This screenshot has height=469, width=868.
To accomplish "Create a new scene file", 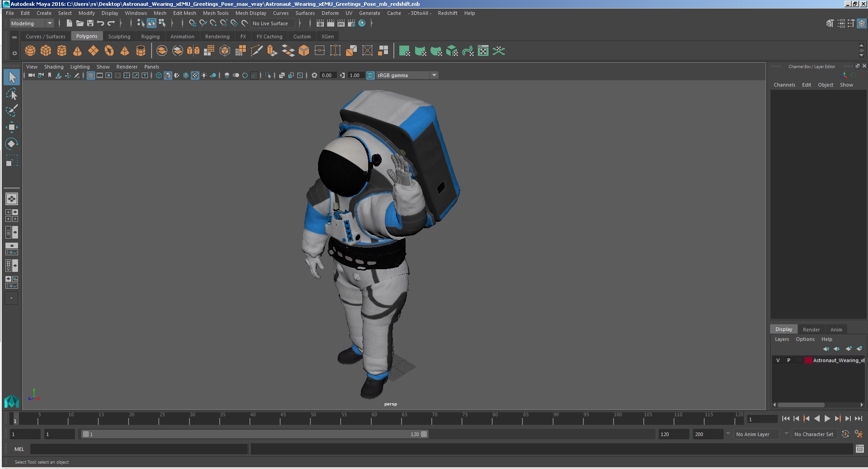I will tap(69, 23).
